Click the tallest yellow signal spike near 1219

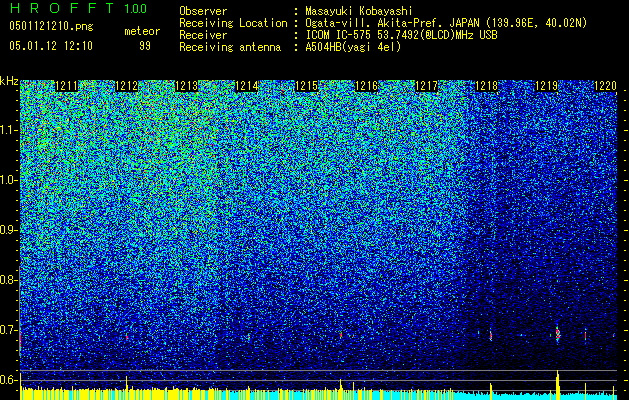(558, 385)
